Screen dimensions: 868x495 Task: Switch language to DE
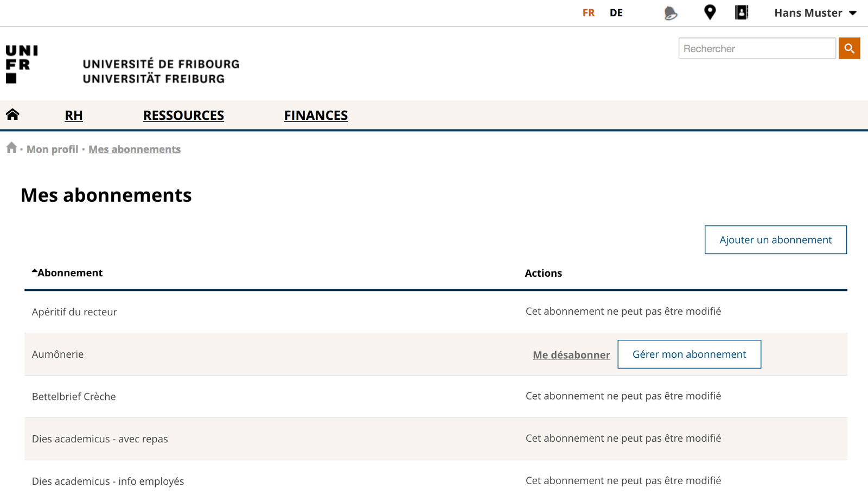click(x=616, y=13)
